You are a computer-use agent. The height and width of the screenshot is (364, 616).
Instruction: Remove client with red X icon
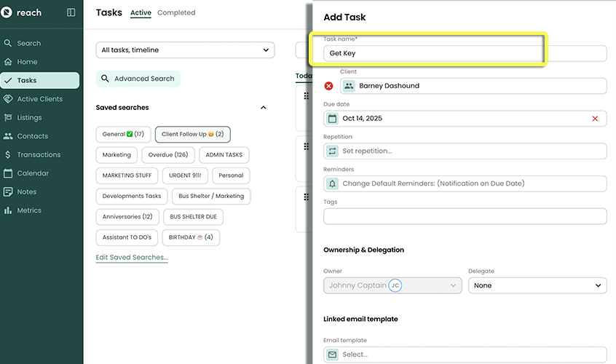(328, 86)
